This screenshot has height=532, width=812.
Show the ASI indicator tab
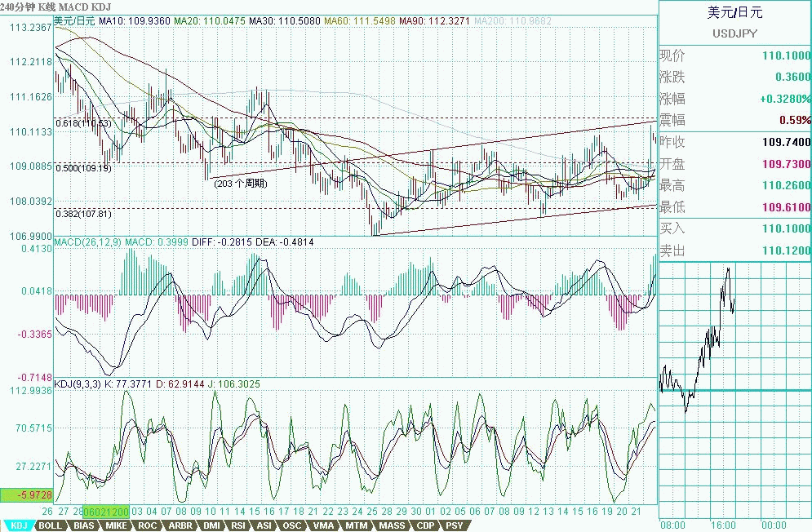264,525
